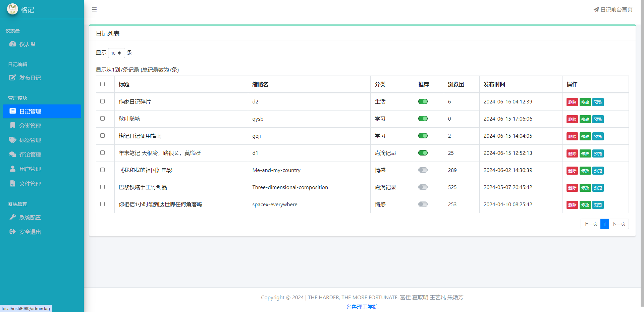Toggle off recommend for 作家日记碎片

tap(423, 101)
